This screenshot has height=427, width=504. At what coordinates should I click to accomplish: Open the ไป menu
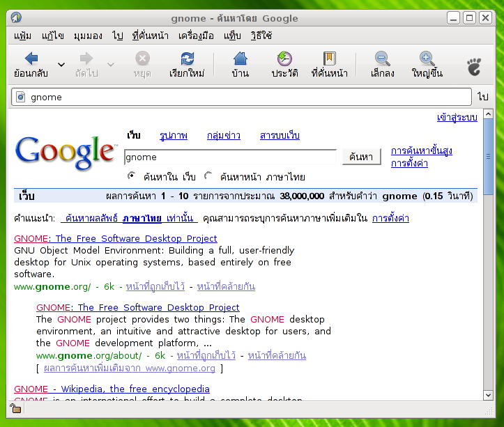point(118,36)
